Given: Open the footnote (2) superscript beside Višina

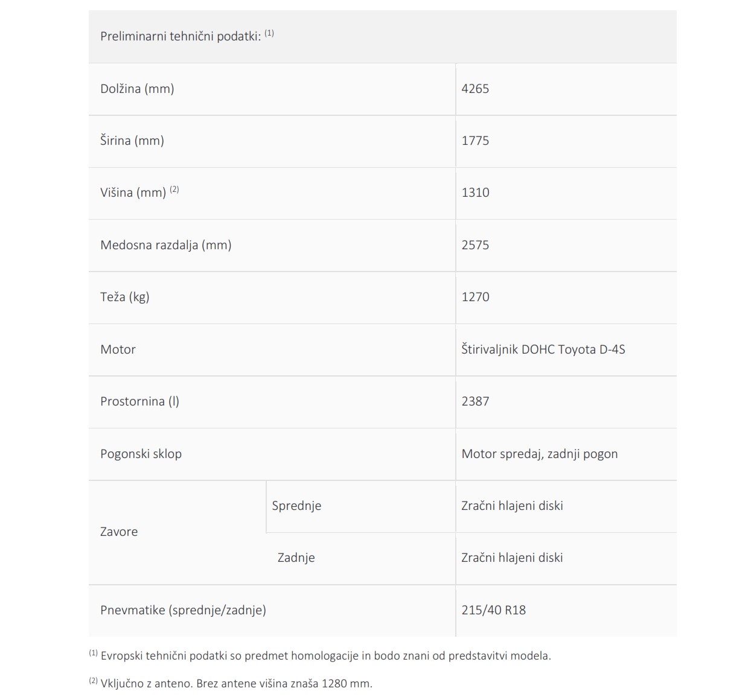Looking at the screenshot, I should pyautogui.click(x=174, y=189).
